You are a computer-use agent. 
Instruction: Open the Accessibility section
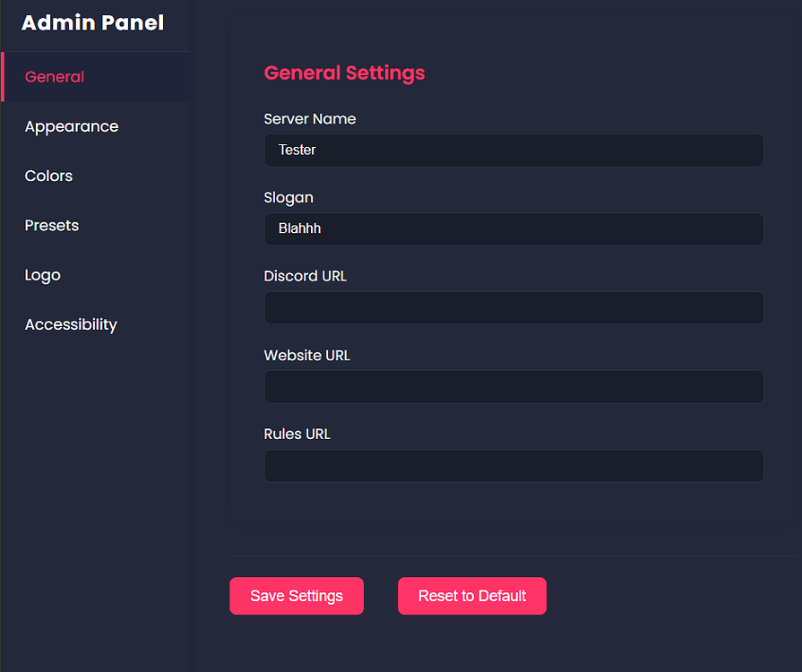coord(71,324)
